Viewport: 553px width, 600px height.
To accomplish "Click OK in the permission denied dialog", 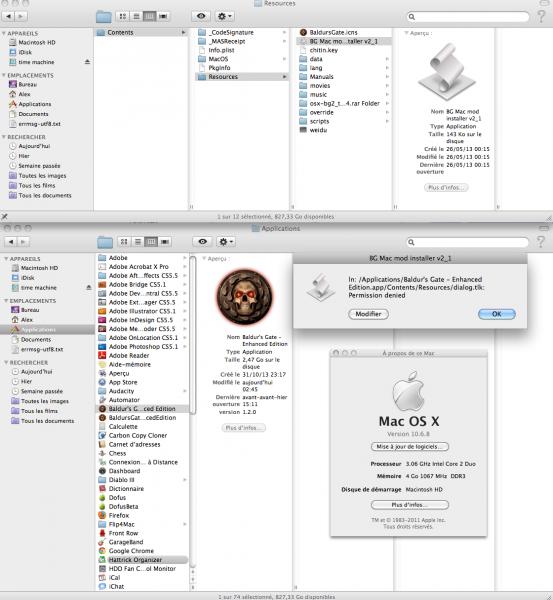I will point(496,314).
